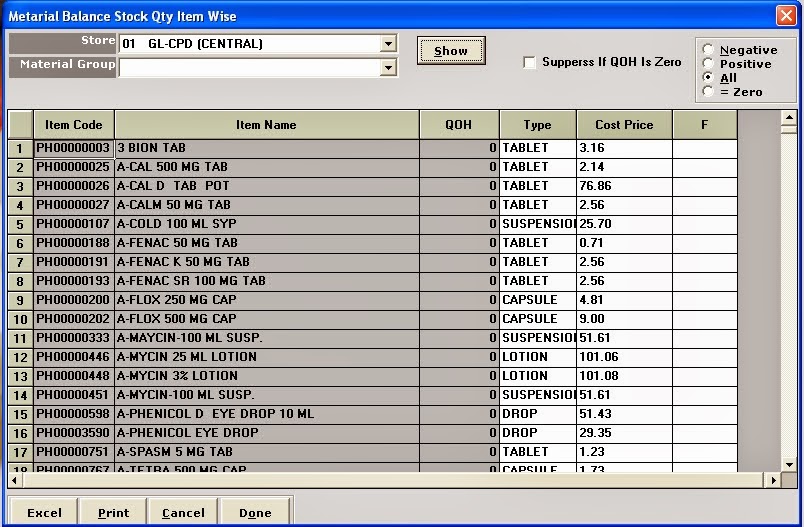Click item name A-MYCIN-100 ML SUSP.

pyautogui.click(x=267, y=395)
